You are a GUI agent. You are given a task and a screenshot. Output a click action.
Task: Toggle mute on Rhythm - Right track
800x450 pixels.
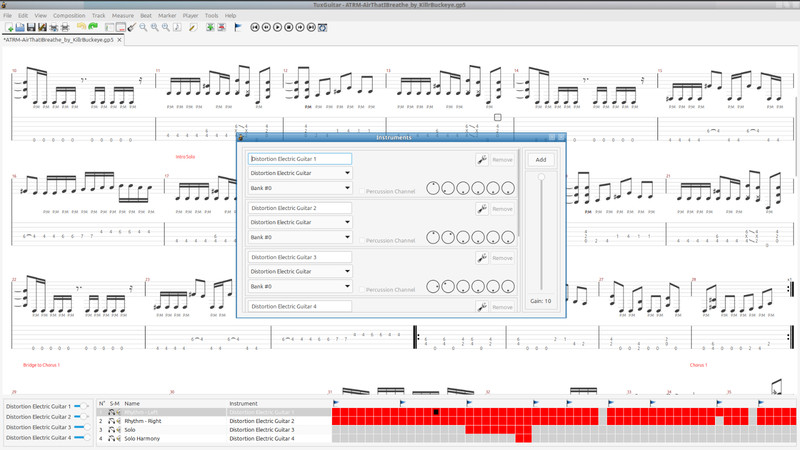118,421
